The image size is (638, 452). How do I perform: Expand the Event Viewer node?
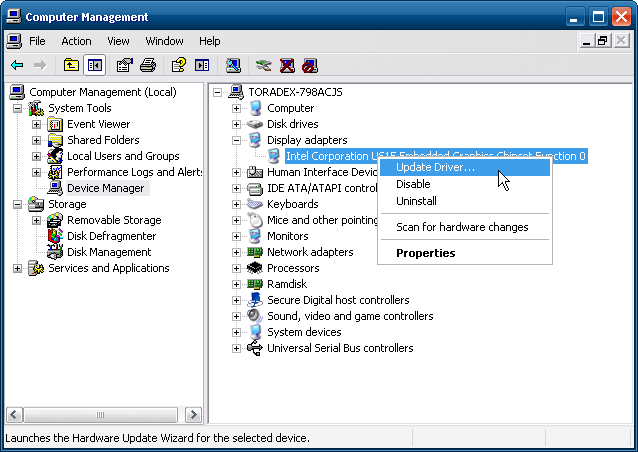(37, 124)
